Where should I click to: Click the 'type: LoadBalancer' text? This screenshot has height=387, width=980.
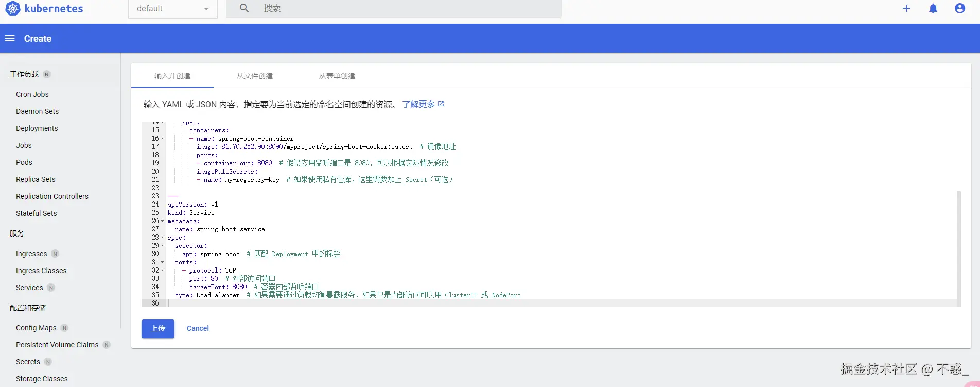tap(207, 295)
